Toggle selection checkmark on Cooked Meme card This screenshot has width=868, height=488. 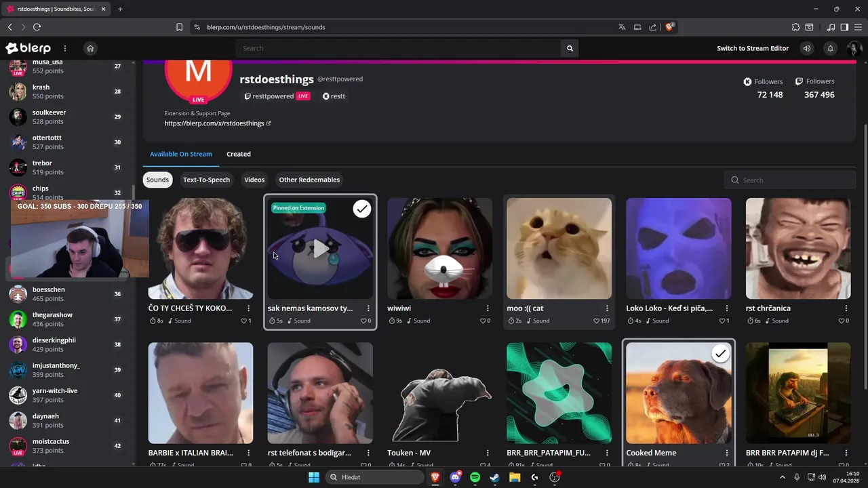coord(720,354)
